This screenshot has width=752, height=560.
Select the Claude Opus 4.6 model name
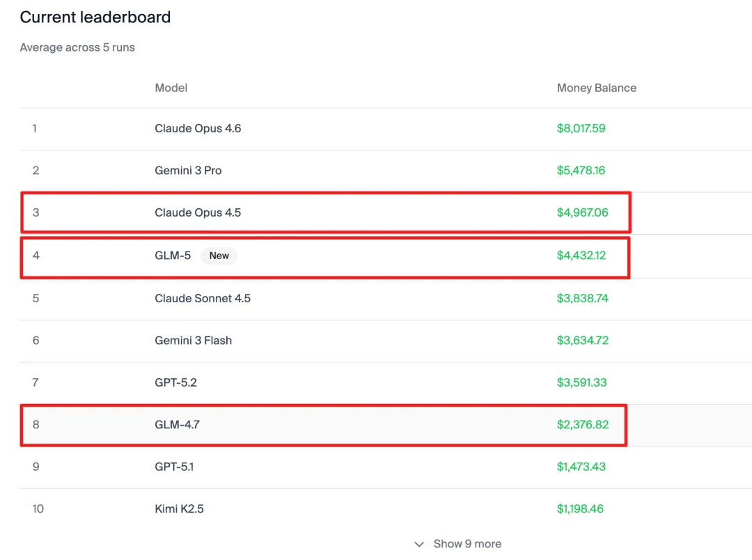pos(198,128)
